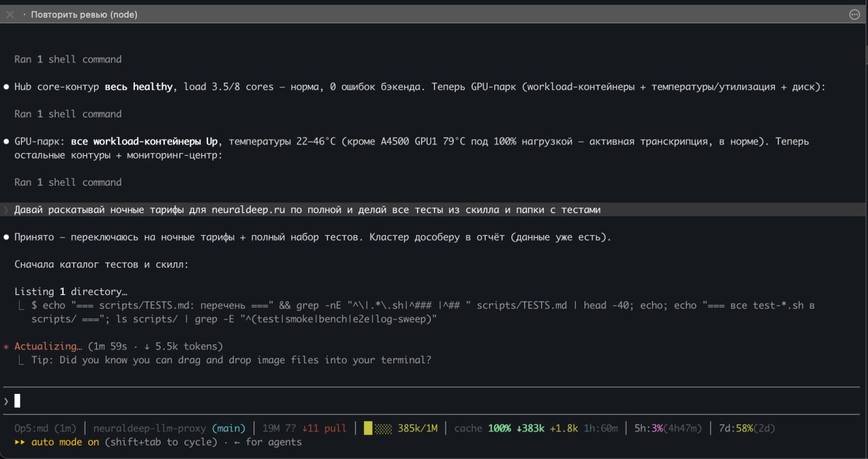The width and height of the screenshot is (868, 459).
Task: Click the "GPU-парк: все workload-контейнеры Up" line
Action: [x=412, y=141]
